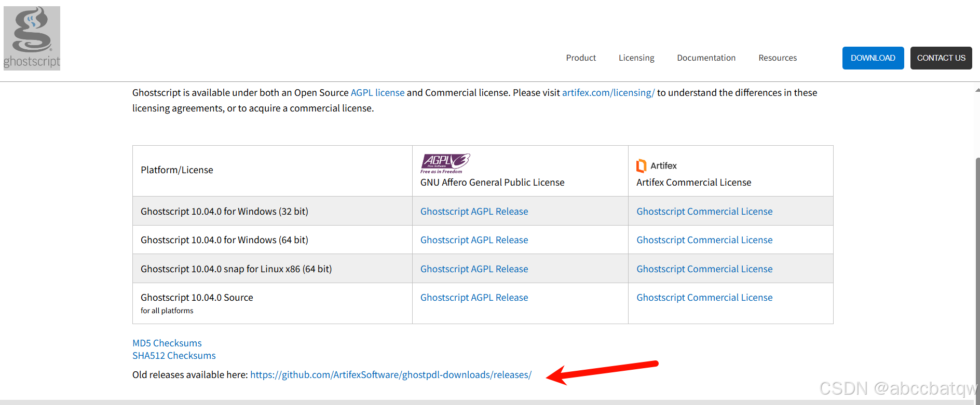Click the Ghostscript logo
The height and width of the screenshot is (405, 980).
tap(32, 38)
